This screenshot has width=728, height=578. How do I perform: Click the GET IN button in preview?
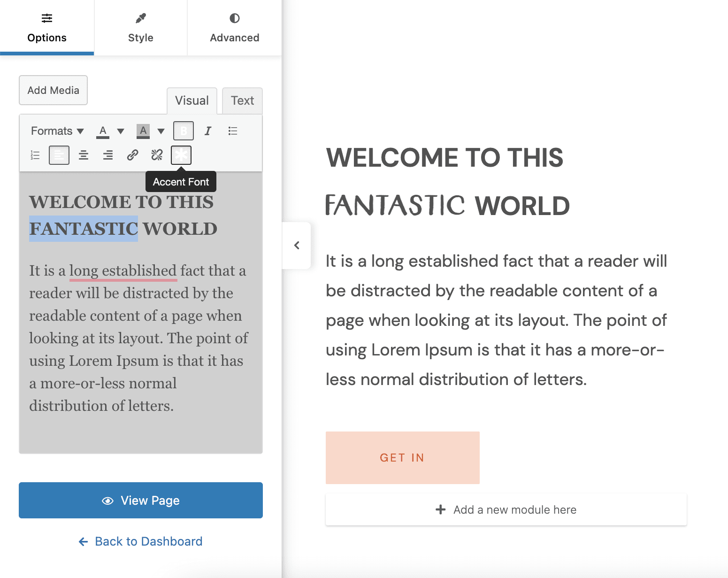[x=403, y=458]
